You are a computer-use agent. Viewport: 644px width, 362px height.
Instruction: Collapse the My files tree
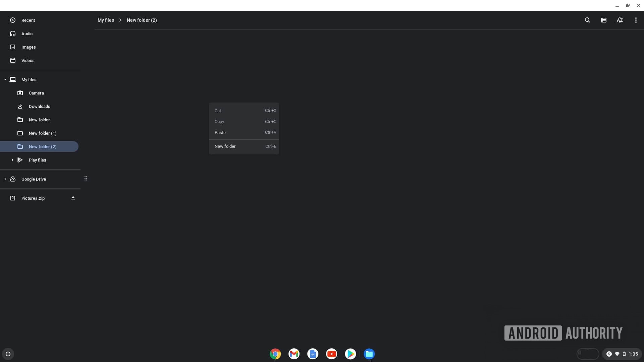5,79
